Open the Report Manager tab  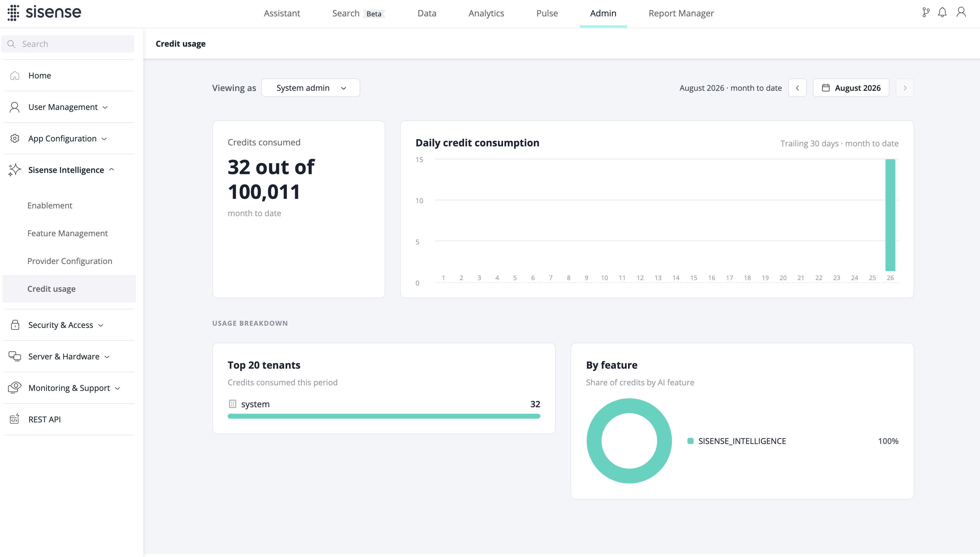[681, 13]
